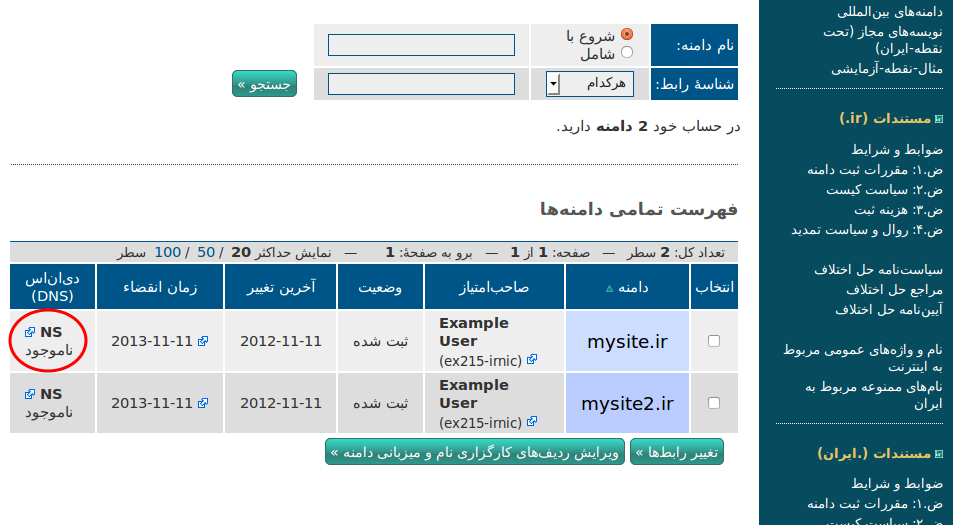This screenshot has width=953, height=525.
Task: Click the icon beside مستندات (.ir) heading
Action: 938,119
